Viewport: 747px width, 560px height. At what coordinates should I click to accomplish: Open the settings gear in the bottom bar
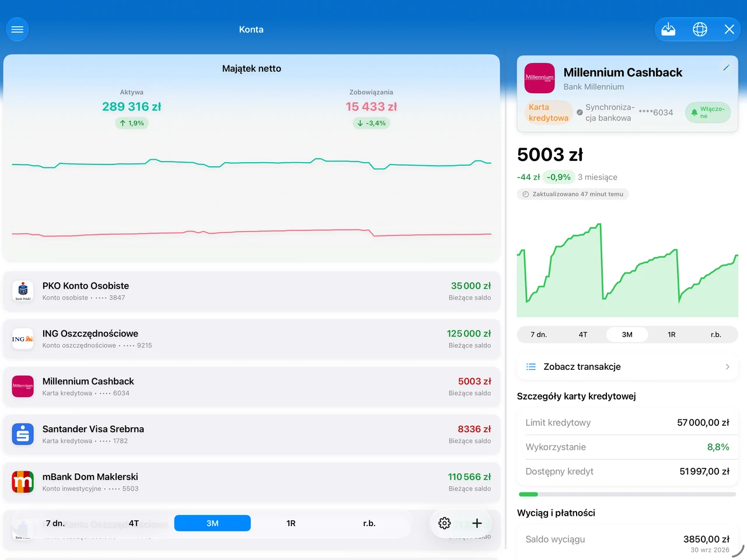click(x=445, y=523)
